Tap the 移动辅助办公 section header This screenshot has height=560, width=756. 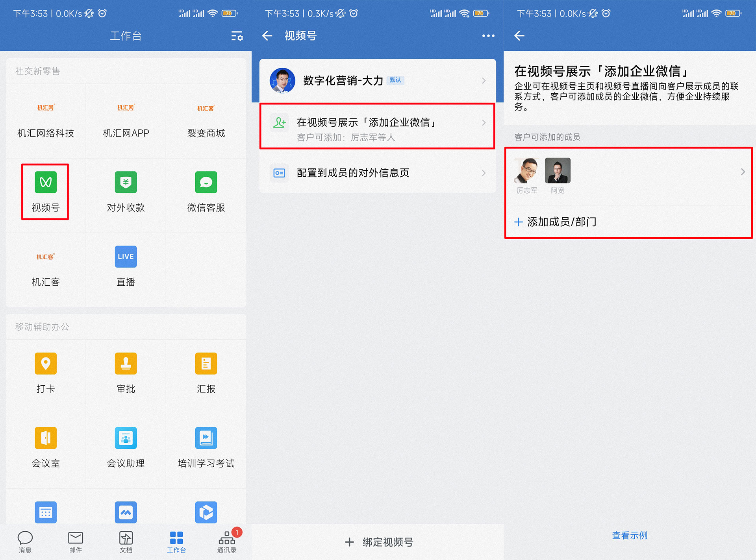[x=42, y=327]
